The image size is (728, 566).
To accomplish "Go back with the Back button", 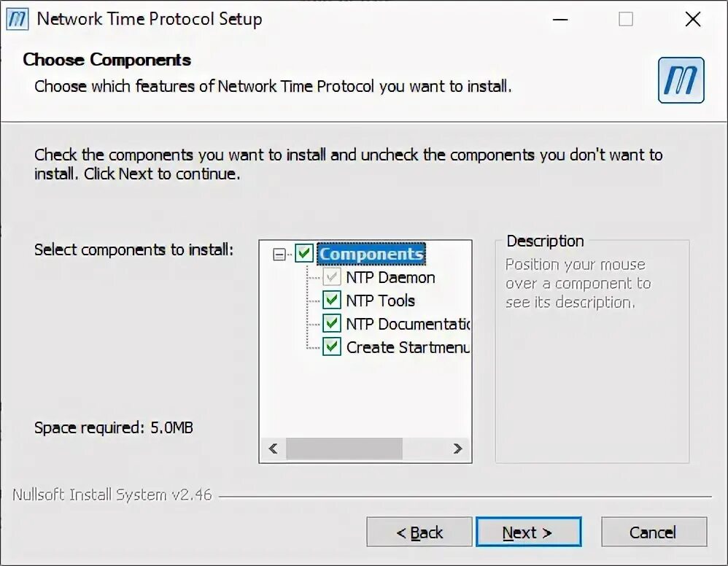I will coord(419,532).
